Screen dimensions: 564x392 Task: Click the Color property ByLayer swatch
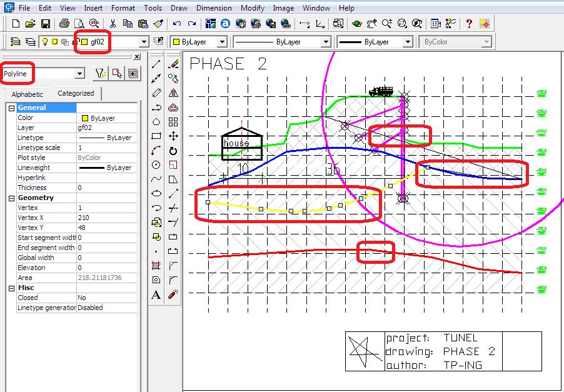[x=85, y=118]
